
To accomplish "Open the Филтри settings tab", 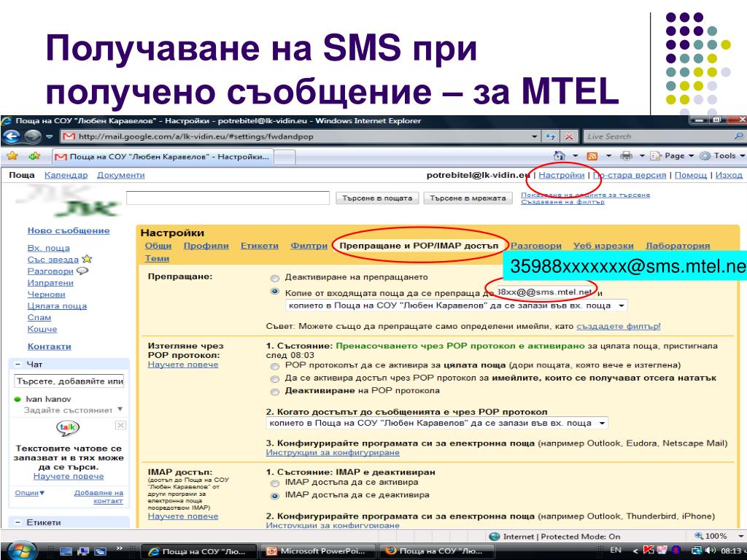I will (309, 246).
